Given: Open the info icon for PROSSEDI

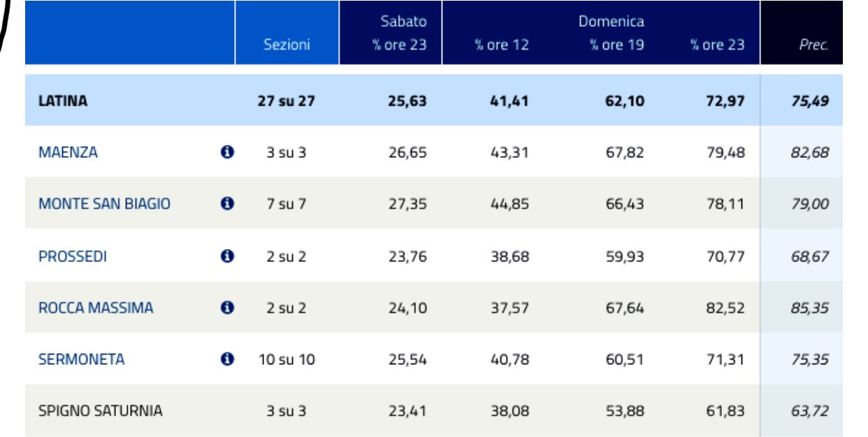Looking at the screenshot, I should pos(226,255).
